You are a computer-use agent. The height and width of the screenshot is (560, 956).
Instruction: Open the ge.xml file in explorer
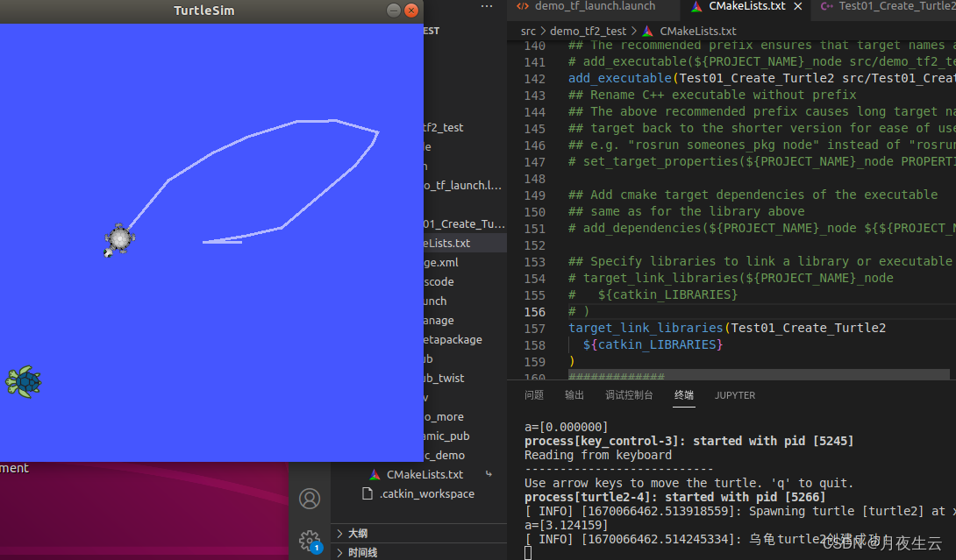(441, 262)
